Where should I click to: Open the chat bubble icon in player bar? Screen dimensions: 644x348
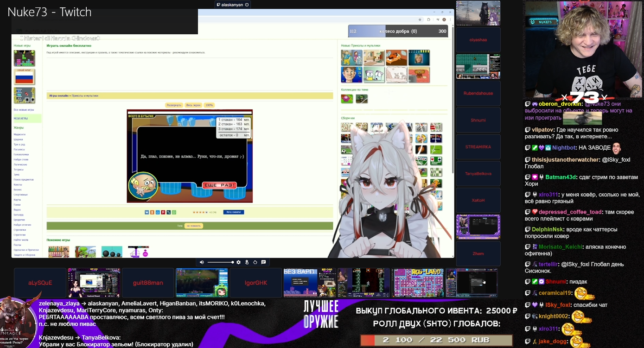point(263,262)
